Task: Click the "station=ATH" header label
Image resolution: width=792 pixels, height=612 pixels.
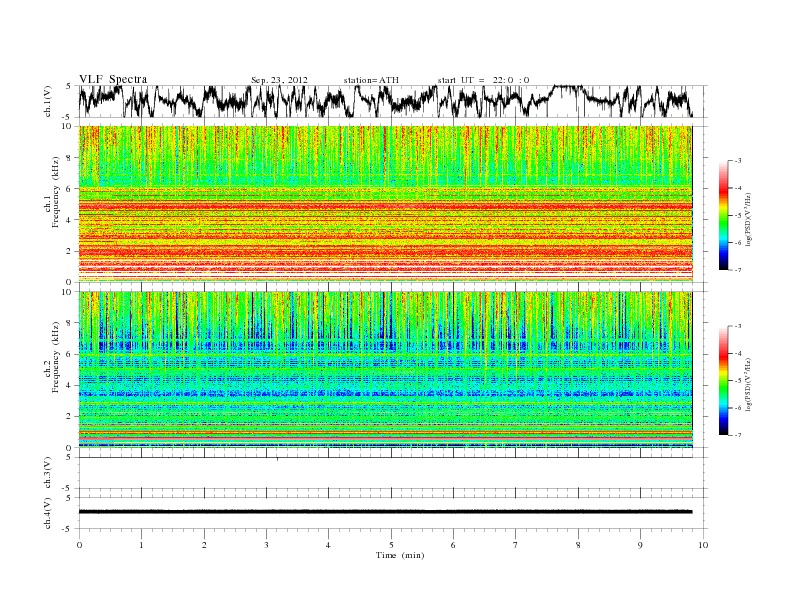Action: coord(371,80)
